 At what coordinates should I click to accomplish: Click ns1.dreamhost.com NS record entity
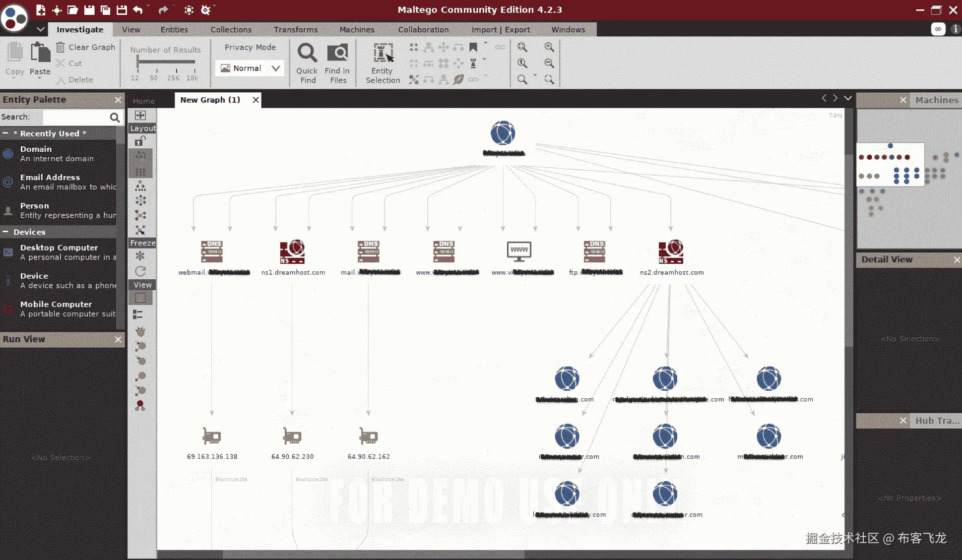pyautogui.click(x=292, y=252)
